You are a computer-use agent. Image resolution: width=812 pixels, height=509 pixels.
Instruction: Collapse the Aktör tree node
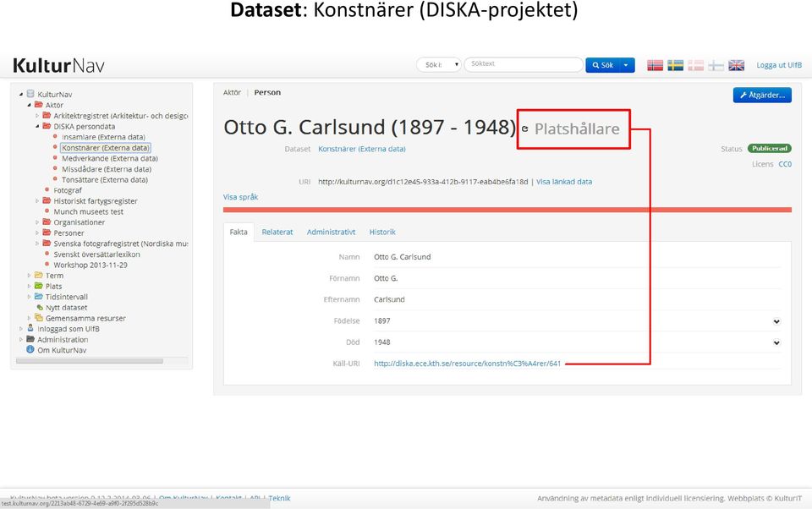pos(29,105)
